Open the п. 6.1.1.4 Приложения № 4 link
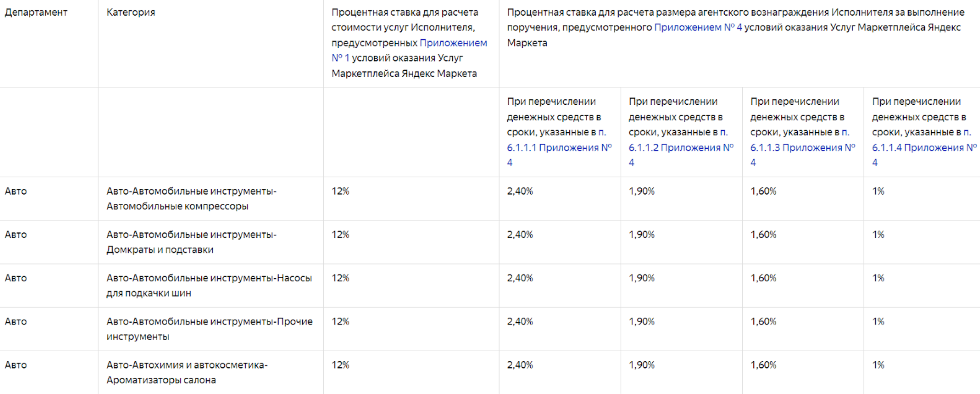 (924, 148)
